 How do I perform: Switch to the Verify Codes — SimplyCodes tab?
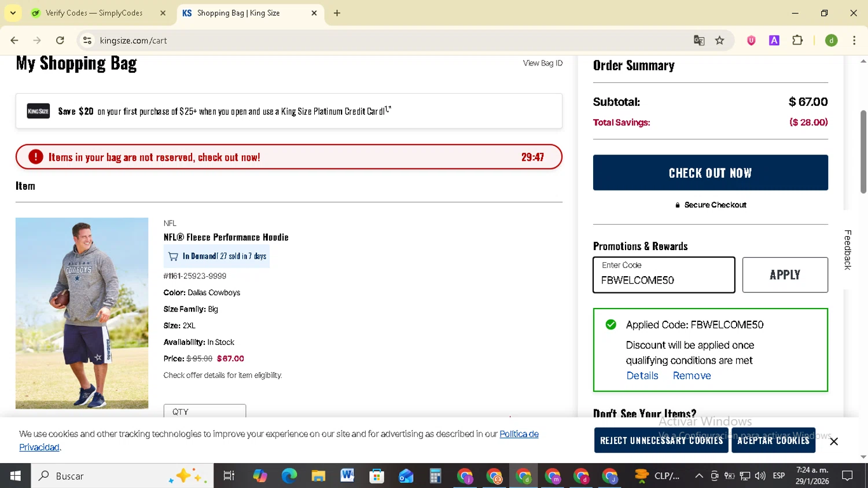click(x=94, y=13)
